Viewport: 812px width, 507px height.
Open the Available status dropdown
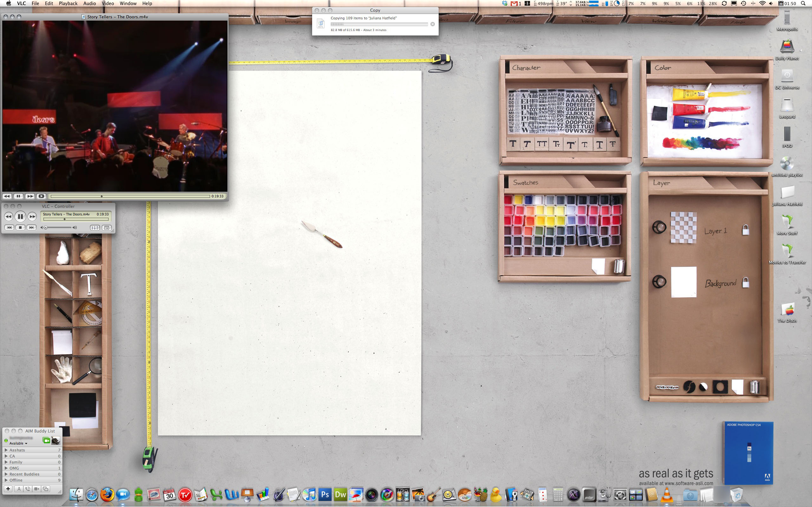coord(18,443)
